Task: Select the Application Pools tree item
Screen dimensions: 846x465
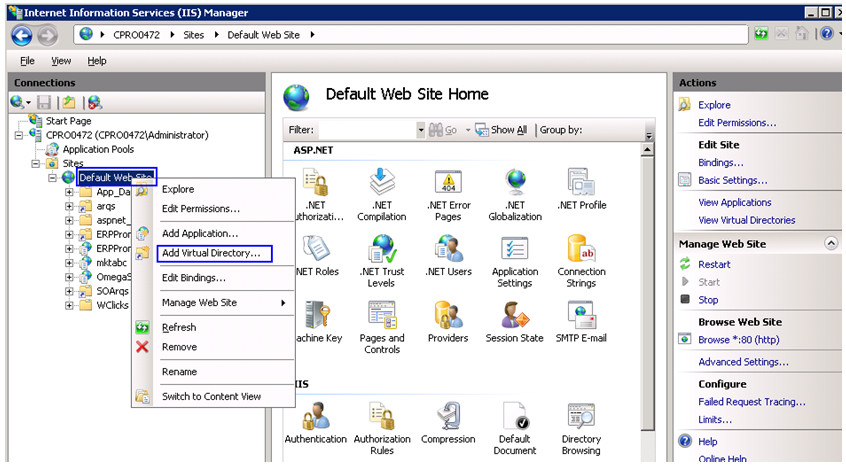Action: pyautogui.click(x=98, y=149)
